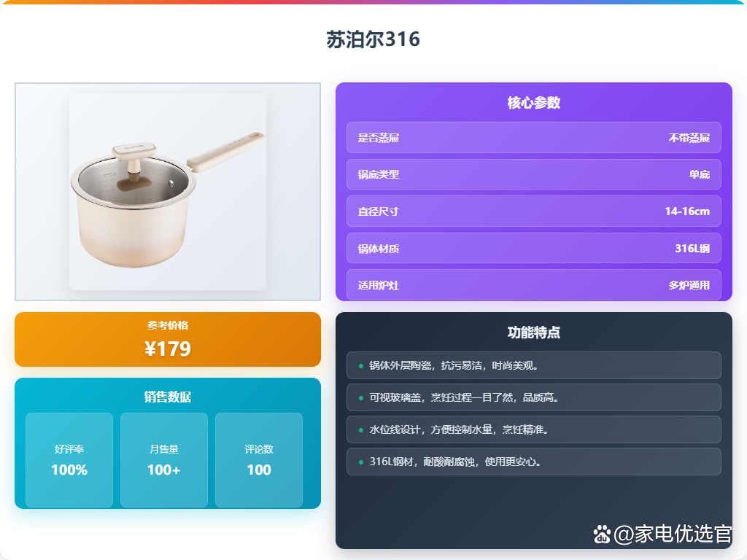Click the 销售数据 section heading

[168, 397]
